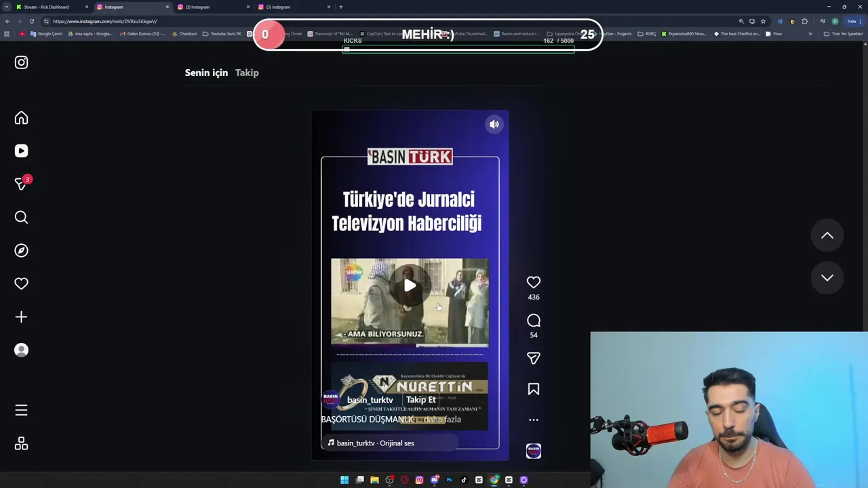This screenshot has width=868, height=488.
Task: Open the Meta apps grid icon in sidebar
Action: click(x=21, y=443)
